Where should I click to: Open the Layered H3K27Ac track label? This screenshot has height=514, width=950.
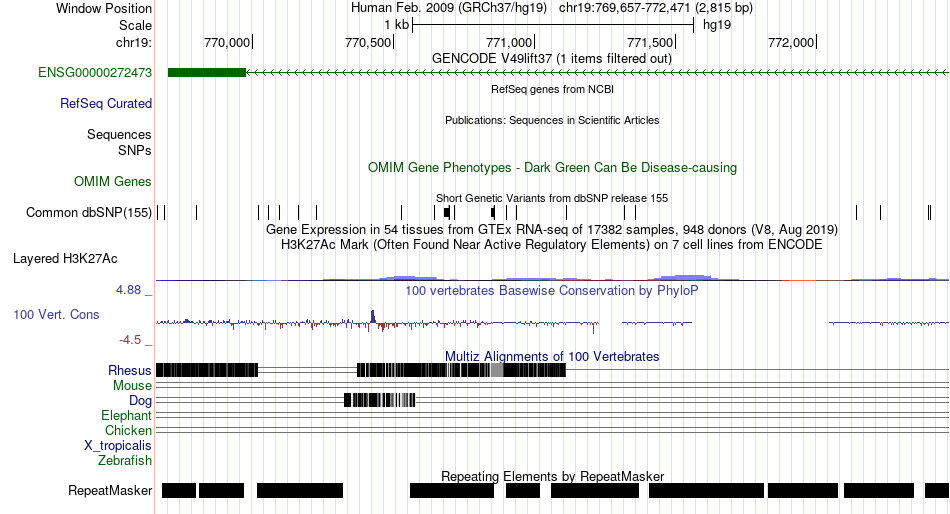[x=65, y=259]
